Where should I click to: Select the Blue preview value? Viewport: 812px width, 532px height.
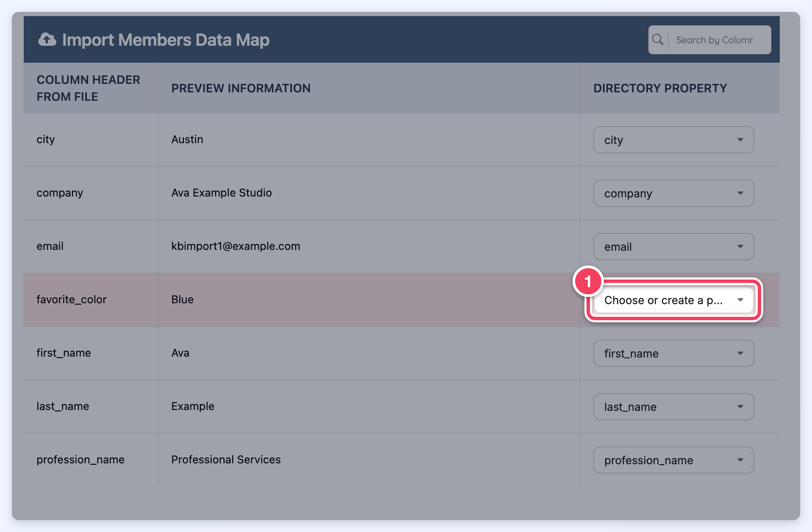click(182, 299)
